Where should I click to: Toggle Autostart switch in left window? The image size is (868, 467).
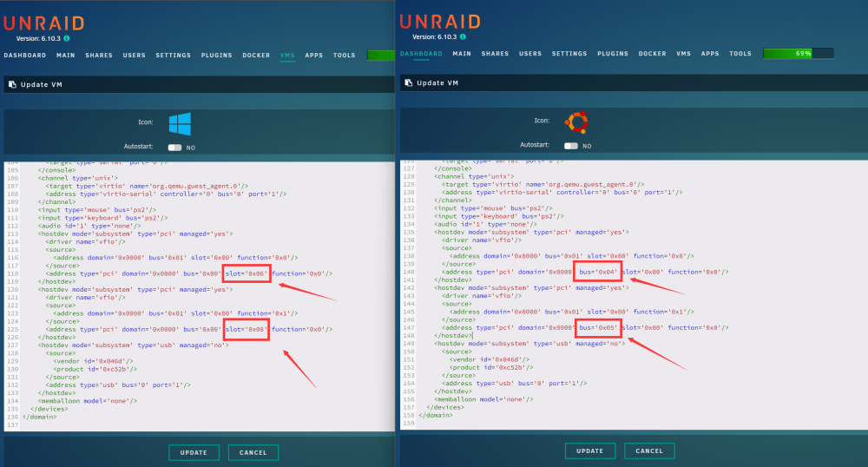pyautogui.click(x=175, y=148)
